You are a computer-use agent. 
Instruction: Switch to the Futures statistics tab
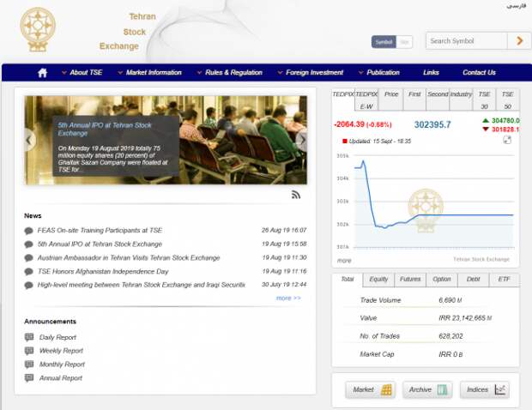410,280
